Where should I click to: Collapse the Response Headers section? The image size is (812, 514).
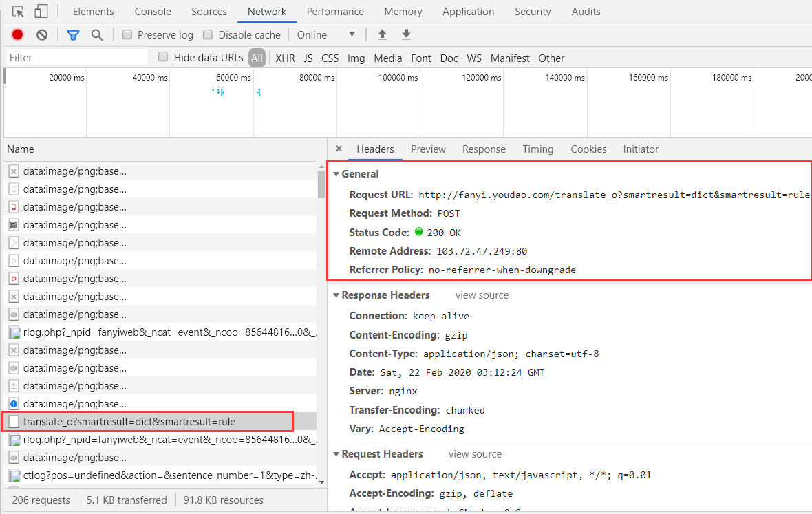tap(336, 295)
